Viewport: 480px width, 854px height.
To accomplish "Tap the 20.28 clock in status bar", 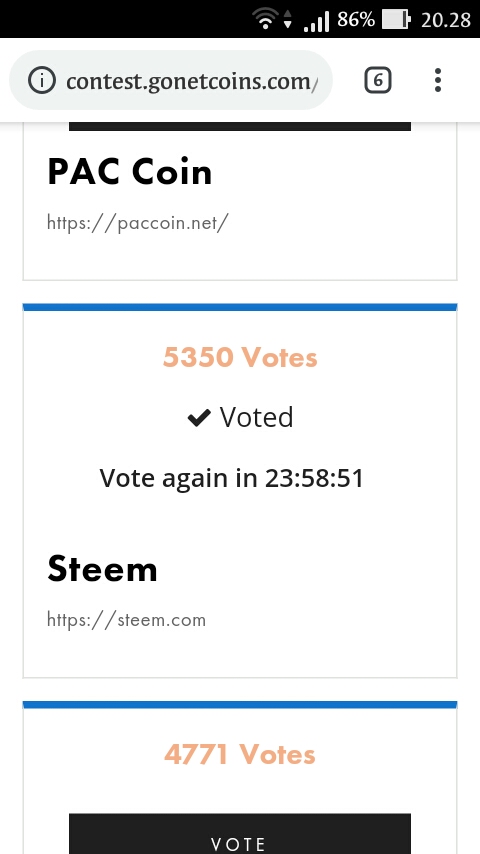I will (446, 20).
